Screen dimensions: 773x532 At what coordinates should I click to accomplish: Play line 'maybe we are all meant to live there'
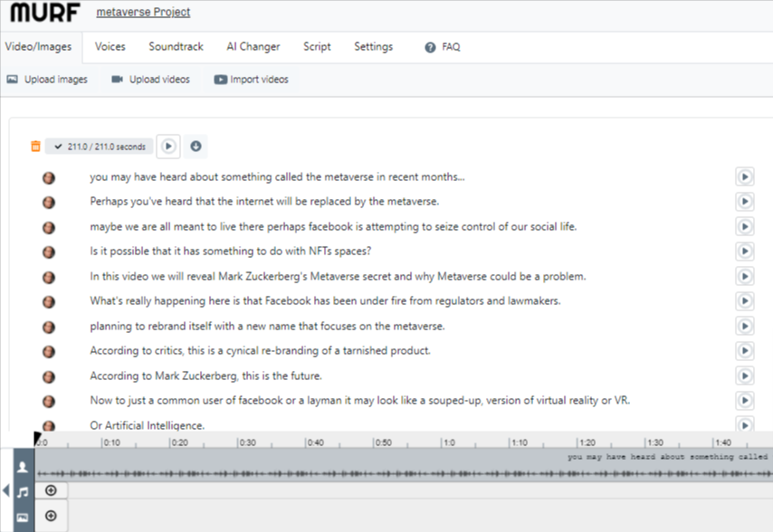pos(744,226)
